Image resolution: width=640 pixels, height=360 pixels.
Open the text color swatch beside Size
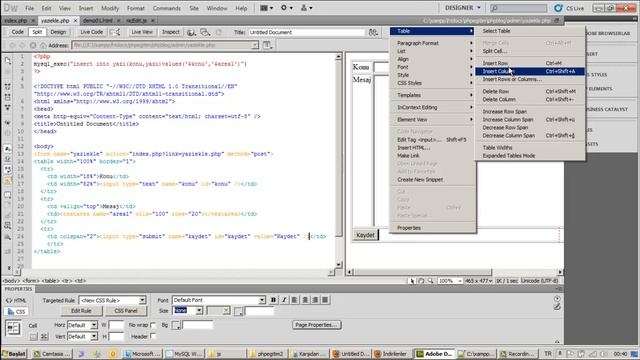(238, 311)
